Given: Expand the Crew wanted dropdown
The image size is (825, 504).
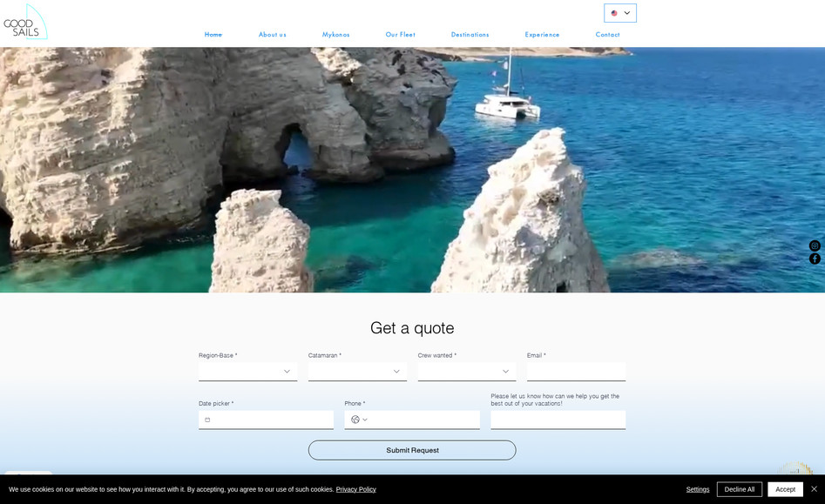Looking at the screenshot, I should point(466,372).
